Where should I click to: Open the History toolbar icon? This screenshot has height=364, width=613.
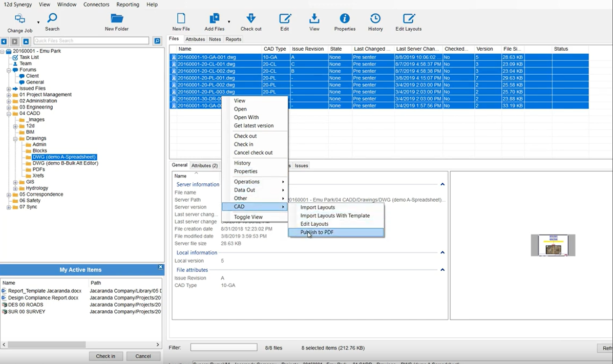375,19
